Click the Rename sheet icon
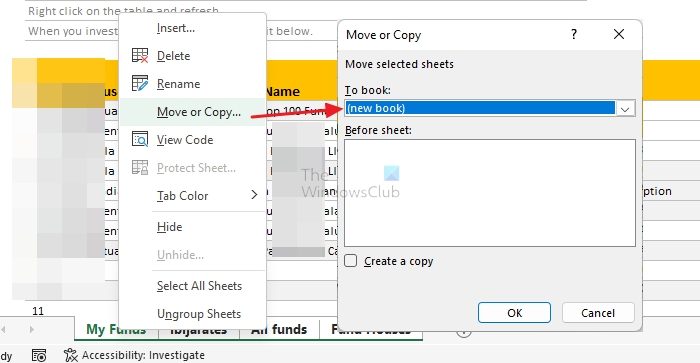Screen dimensions: 700x363 pyautogui.click(x=140, y=83)
